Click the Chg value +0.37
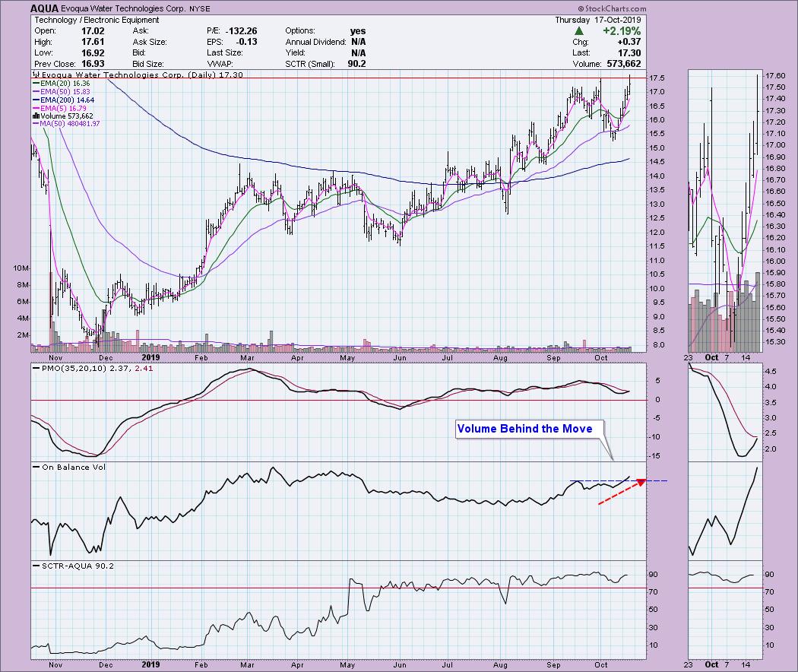The width and height of the screenshot is (798, 672). [x=629, y=42]
